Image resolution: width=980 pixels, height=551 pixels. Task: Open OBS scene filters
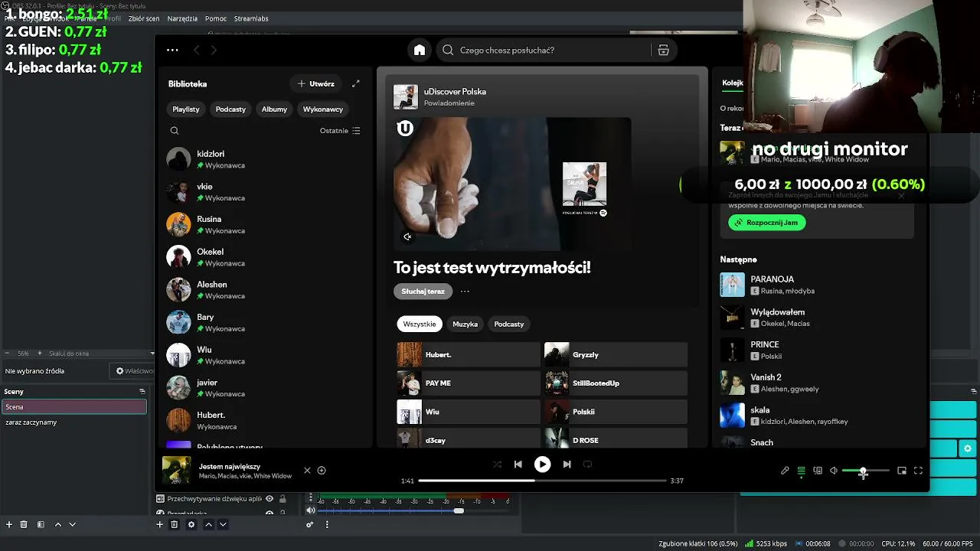[x=41, y=525]
